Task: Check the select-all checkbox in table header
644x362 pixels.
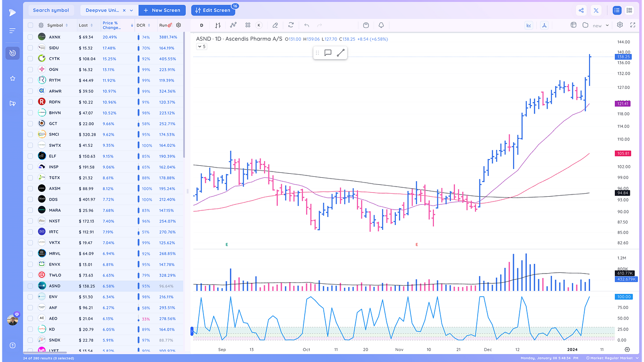Action: click(x=30, y=25)
